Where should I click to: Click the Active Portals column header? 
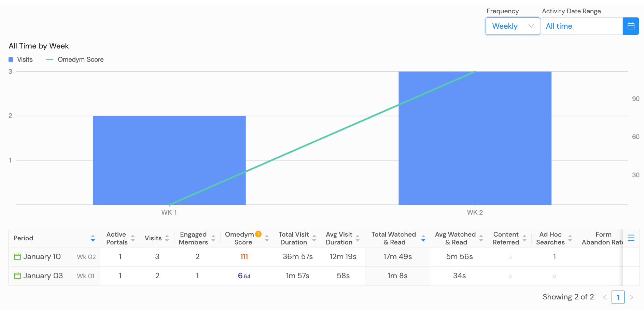pos(116,238)
